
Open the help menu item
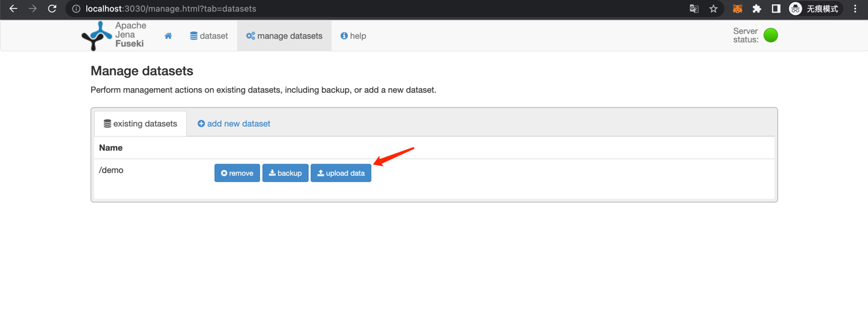tap(353, 36)
